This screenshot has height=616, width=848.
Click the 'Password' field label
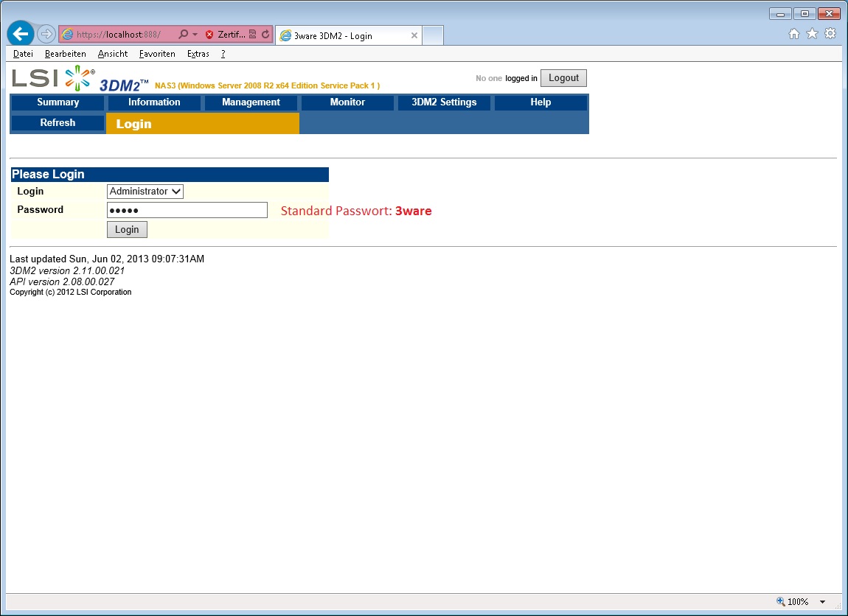(x=40, y=210)
